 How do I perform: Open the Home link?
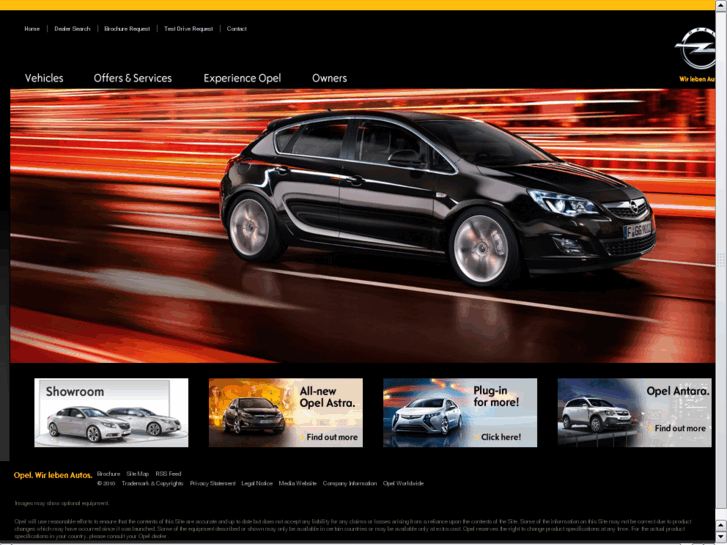click(32, 29)
